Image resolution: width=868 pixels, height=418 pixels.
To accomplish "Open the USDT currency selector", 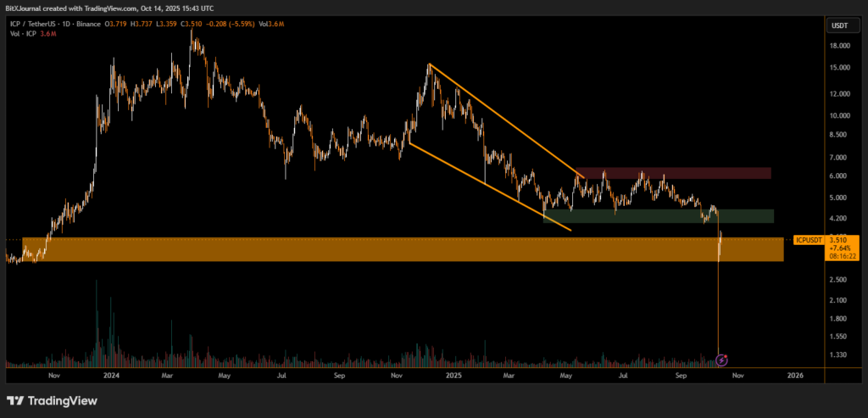I will pos(839,25).
